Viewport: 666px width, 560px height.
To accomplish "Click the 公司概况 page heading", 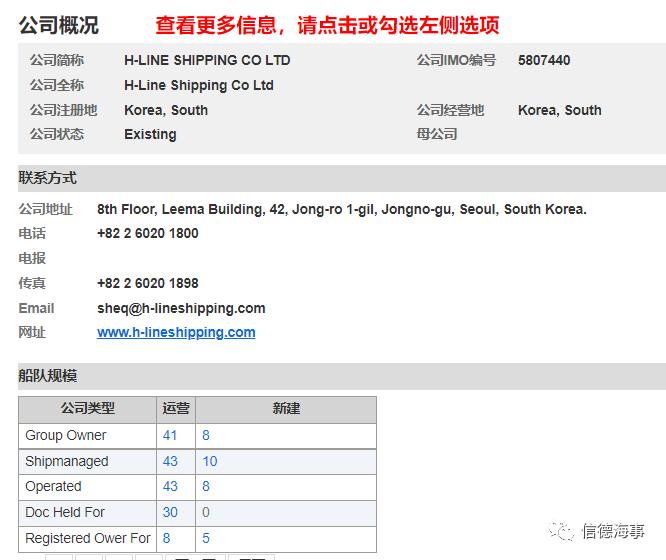I will [59, 25].
